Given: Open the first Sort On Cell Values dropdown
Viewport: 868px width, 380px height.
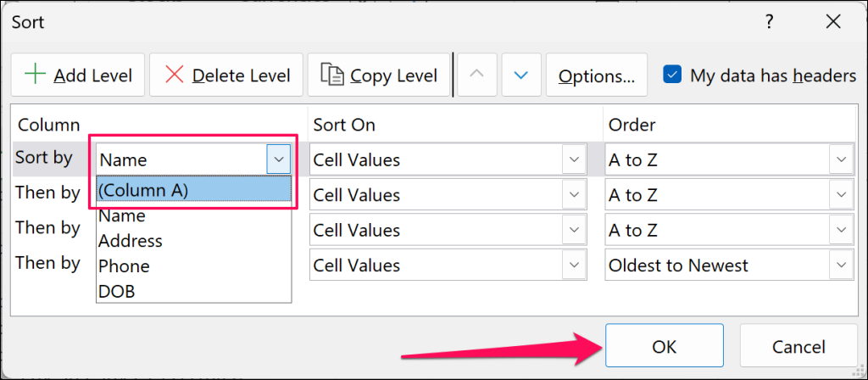Looking at the screenshot, I should (x=574, y=159).
